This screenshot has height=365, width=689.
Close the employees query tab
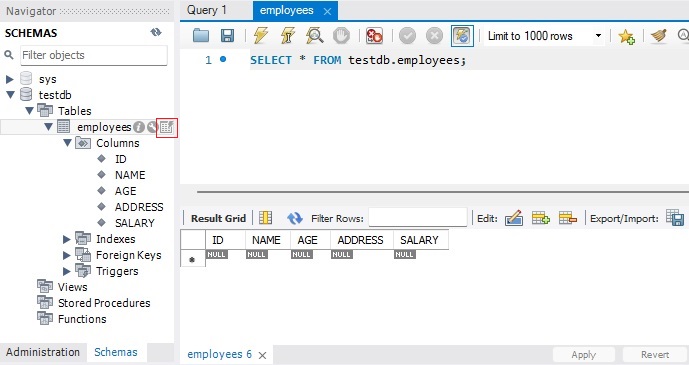point(327,11)
